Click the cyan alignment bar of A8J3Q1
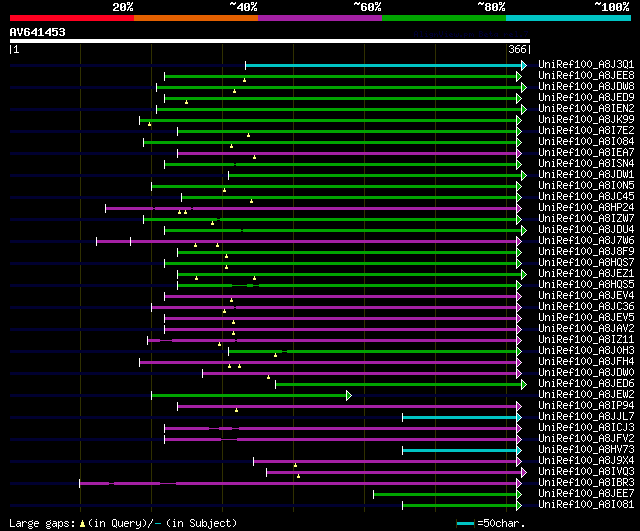Viewport: 640px width, 531px height. [x=384, y=65]
